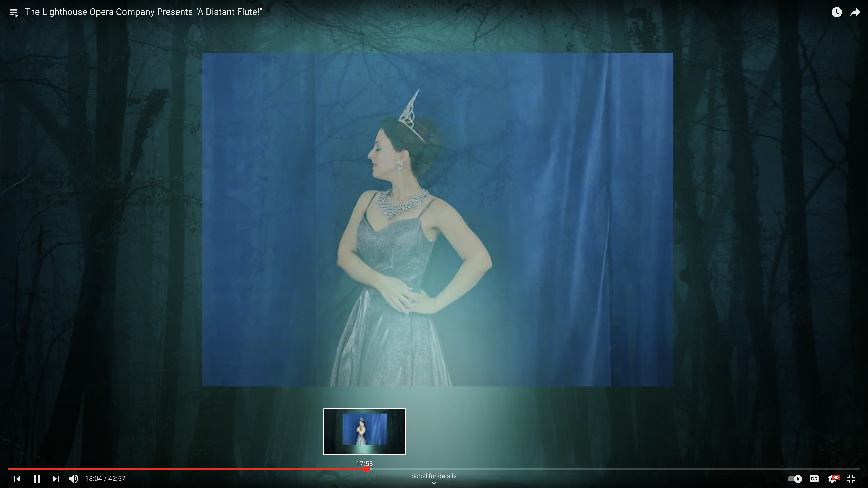The image size is (868, 488).
Task: Open the HD settings gear menu
Action: [833, 479]
